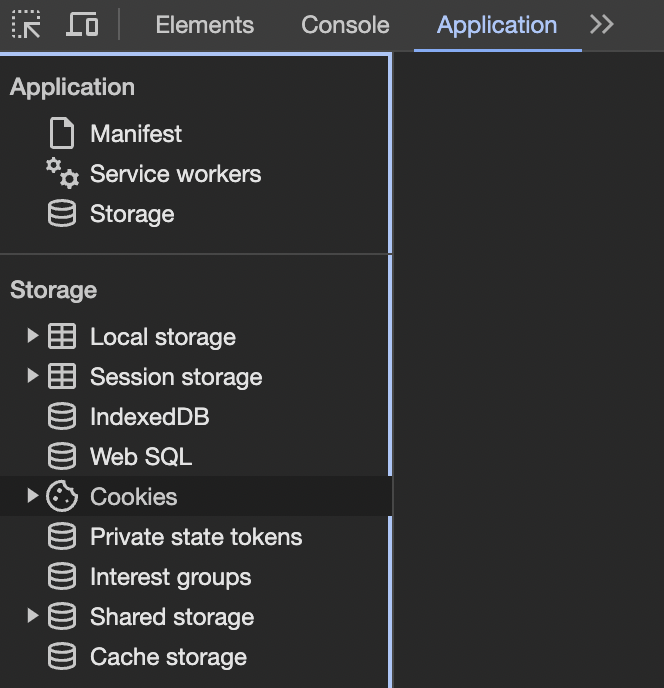
Task: Click the Cache storage database icon
Action: [x=62, y=656]
